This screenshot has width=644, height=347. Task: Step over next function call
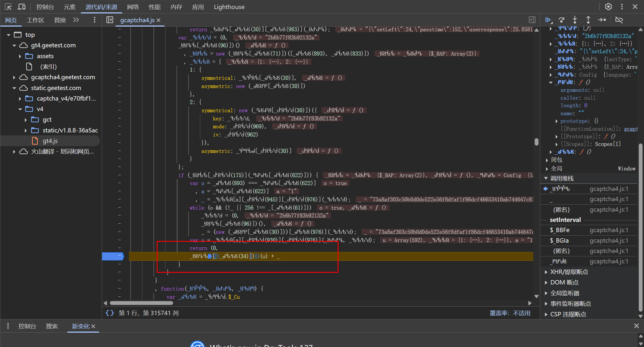[561, 20]
